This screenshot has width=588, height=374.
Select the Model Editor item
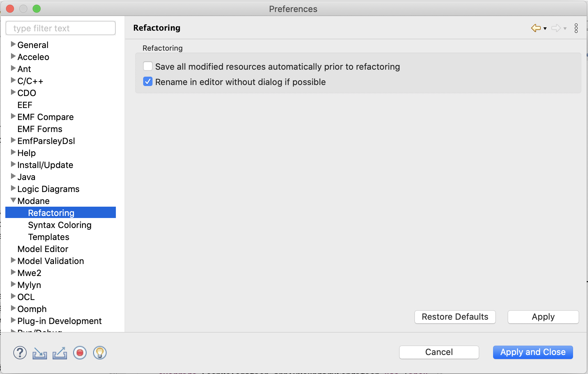43,249
